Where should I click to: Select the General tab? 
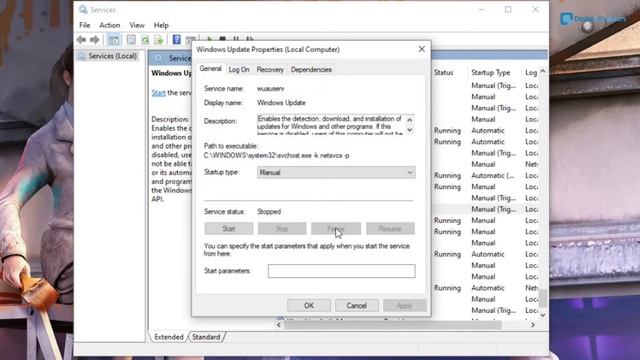coord(211,69)
